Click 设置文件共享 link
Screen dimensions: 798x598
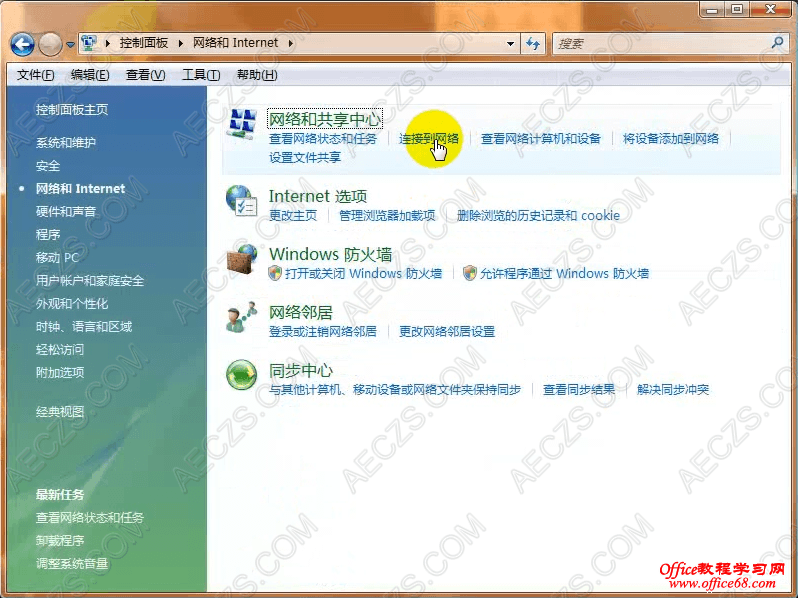click(305, 158)
